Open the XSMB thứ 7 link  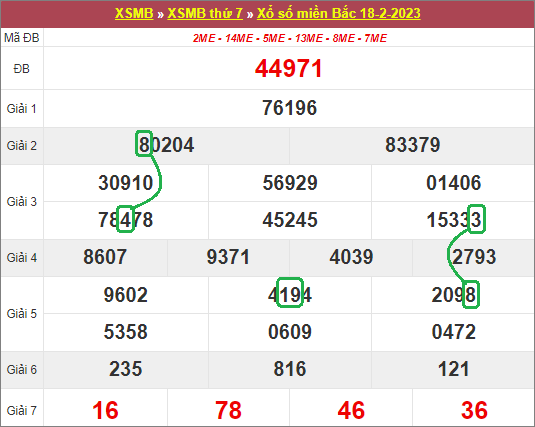[x=205, y=13]
